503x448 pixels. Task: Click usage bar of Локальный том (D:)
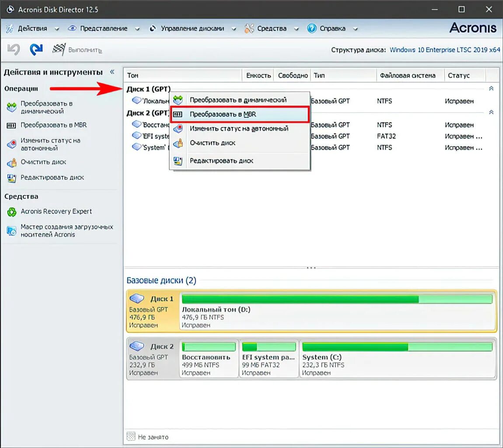pyautogui.click(x=337, y=299)
